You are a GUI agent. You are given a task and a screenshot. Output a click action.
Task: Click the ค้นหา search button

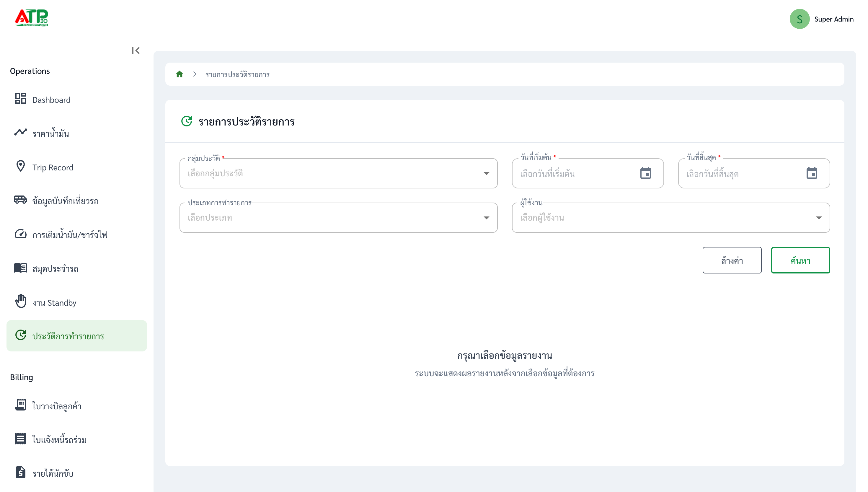pos(800,260)
